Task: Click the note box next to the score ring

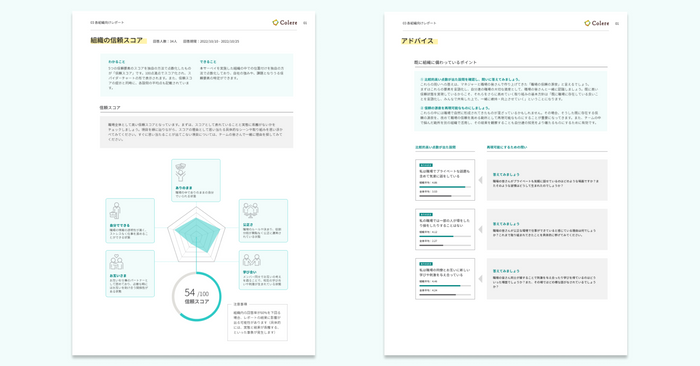Action: click(258, 322)
